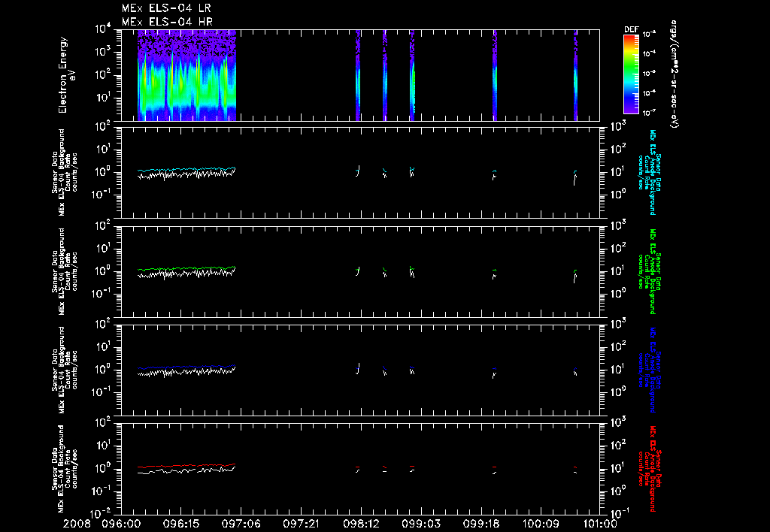770x532 pixels.
Task: Click the 'Electron Energy eV' axis label
Action: pyautogui.click(x=66, y=75)
